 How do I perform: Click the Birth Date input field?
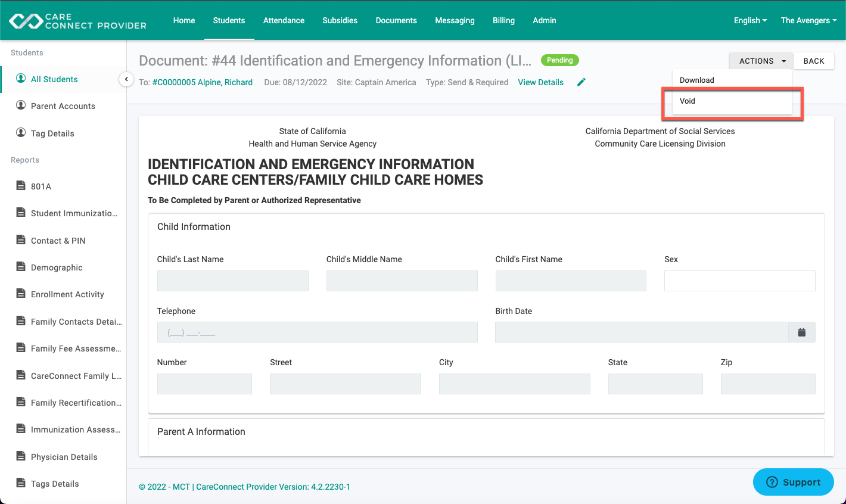642,332
